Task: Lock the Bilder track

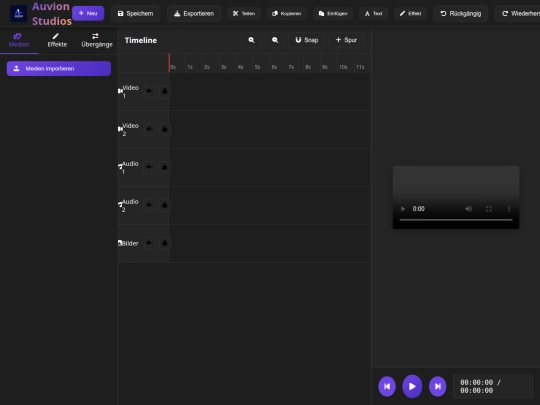Action: pyautogui.click(x=165, y=243)
